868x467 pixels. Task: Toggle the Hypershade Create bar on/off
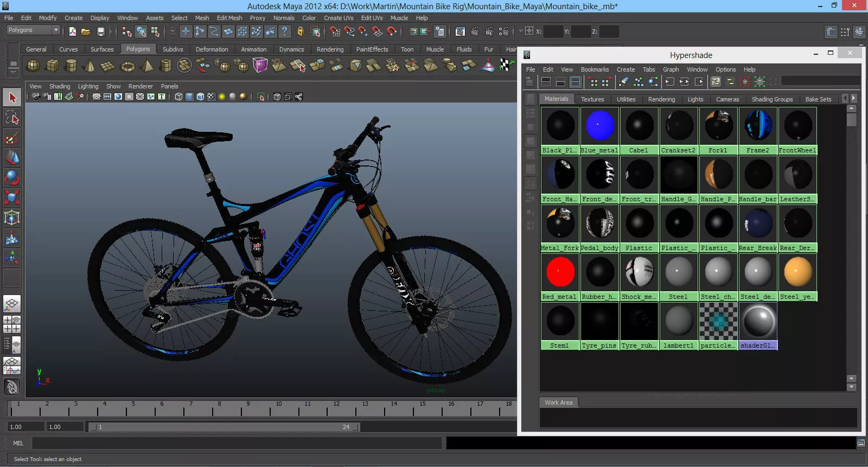coord(529,82)
